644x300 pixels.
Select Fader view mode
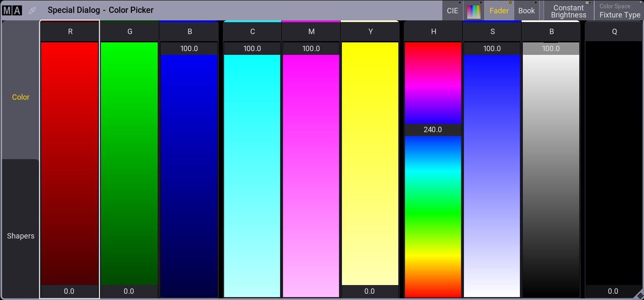coord(499,10)
